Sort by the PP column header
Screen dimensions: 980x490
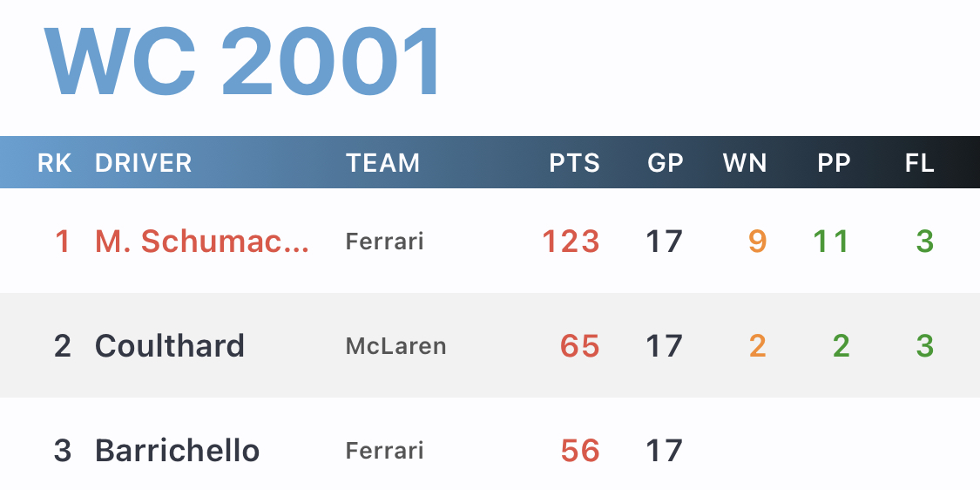[834, 163]
